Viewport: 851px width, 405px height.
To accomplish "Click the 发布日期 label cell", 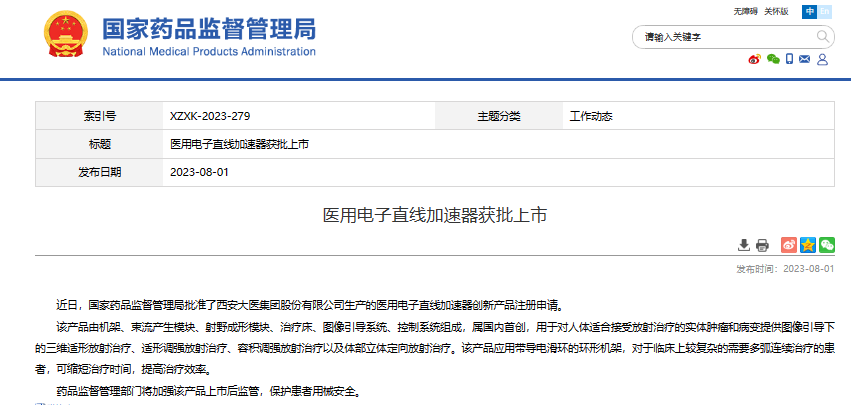I will [99, 172].
